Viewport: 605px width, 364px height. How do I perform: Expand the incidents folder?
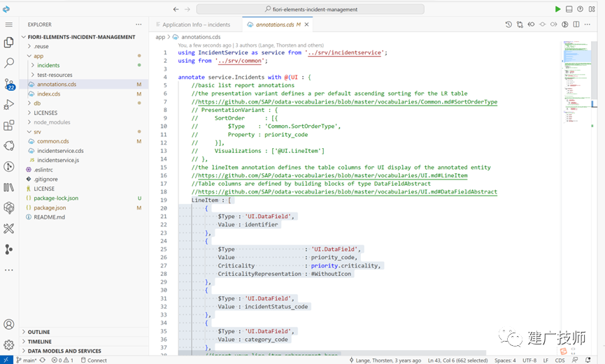pos(48,65)
